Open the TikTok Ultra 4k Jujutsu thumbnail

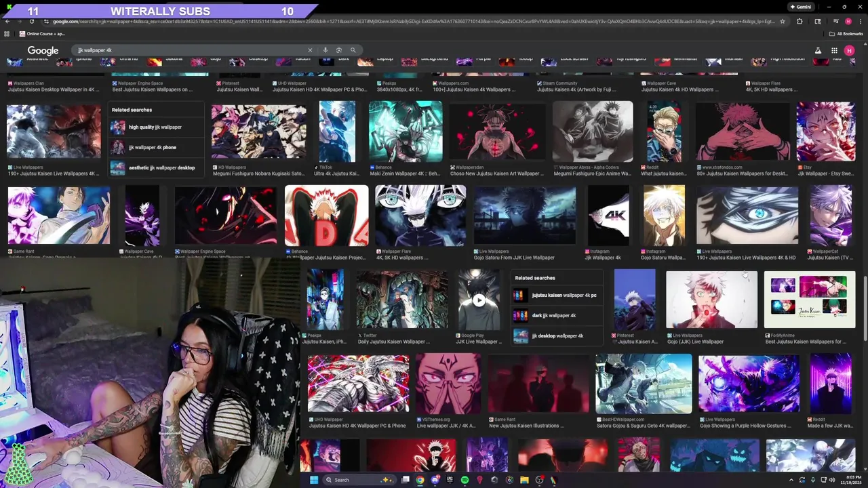point(337,131)
